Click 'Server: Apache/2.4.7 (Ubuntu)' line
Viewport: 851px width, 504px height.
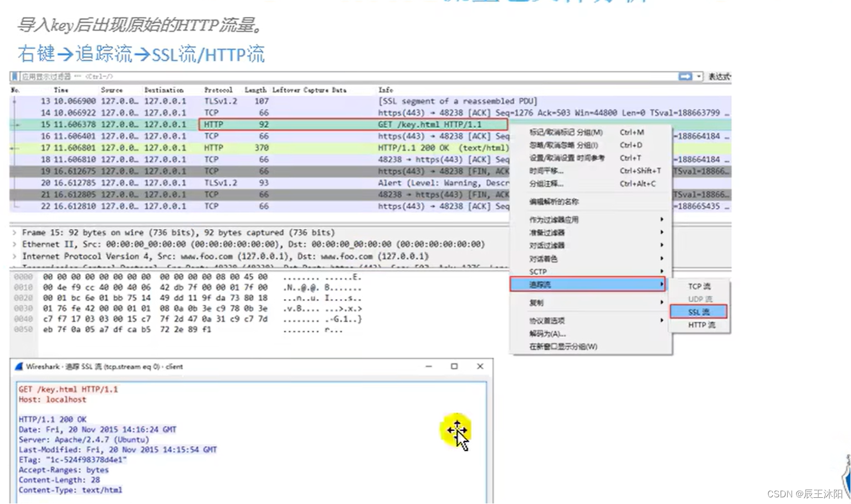(x=84, y=440)
